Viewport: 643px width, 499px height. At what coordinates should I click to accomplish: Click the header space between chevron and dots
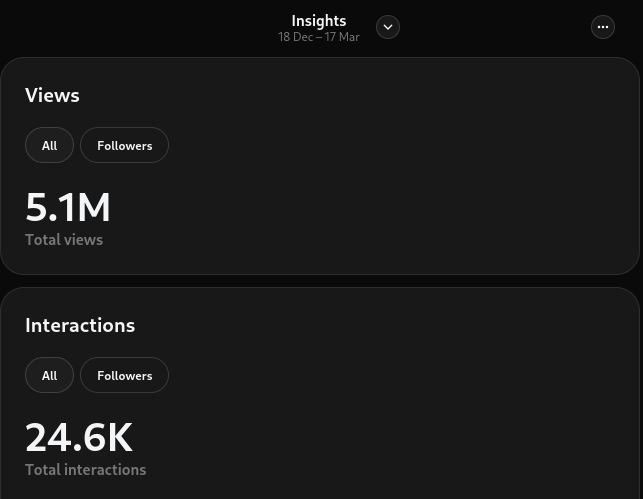pos(495,27)
